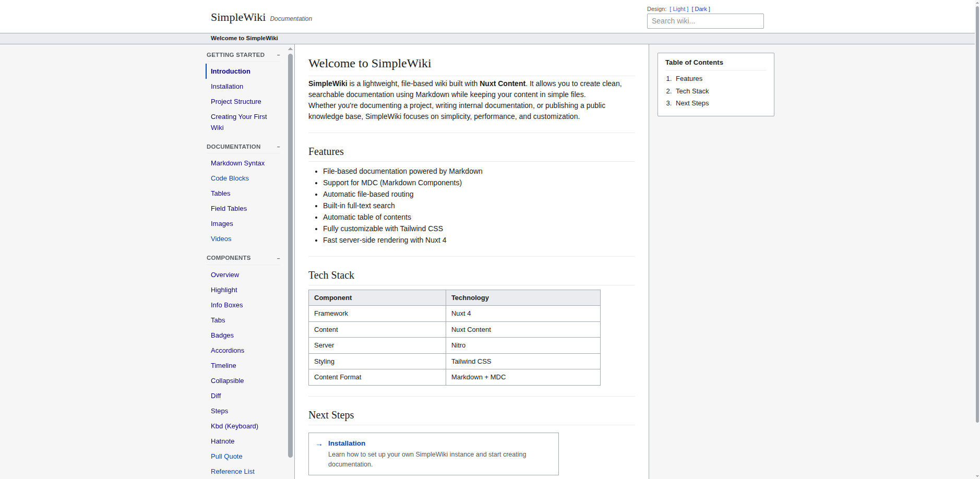Open the Images documentation page
This screenshot has width=980, height=479.
[x=222, y=224]
